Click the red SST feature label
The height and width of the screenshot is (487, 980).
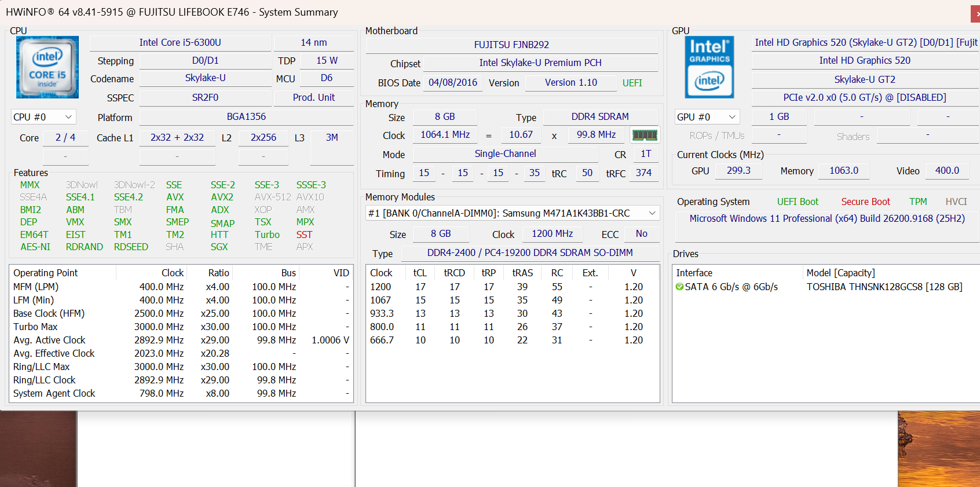(x=304, y=235)
